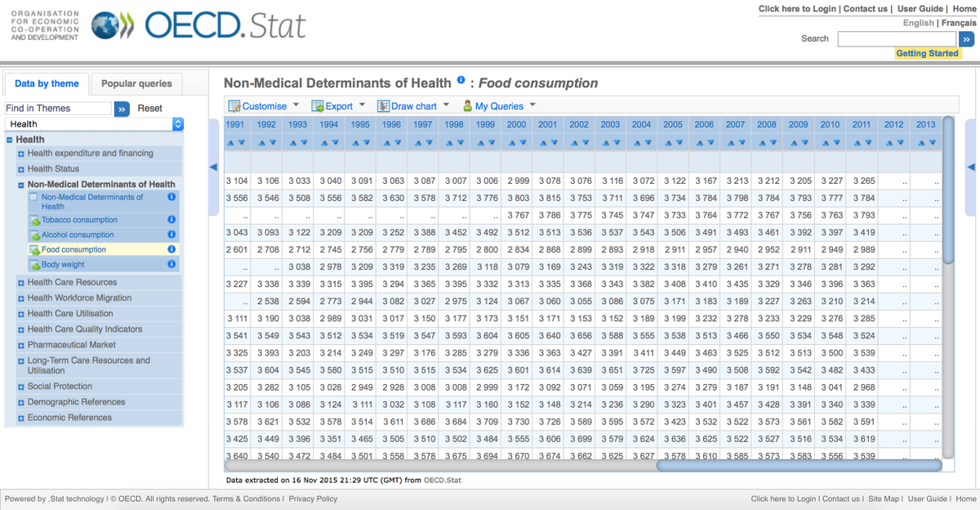Show info for Food consumption in the sidebar
The height and width of the screenshot is (510, 980).
(x=171, y=249)
